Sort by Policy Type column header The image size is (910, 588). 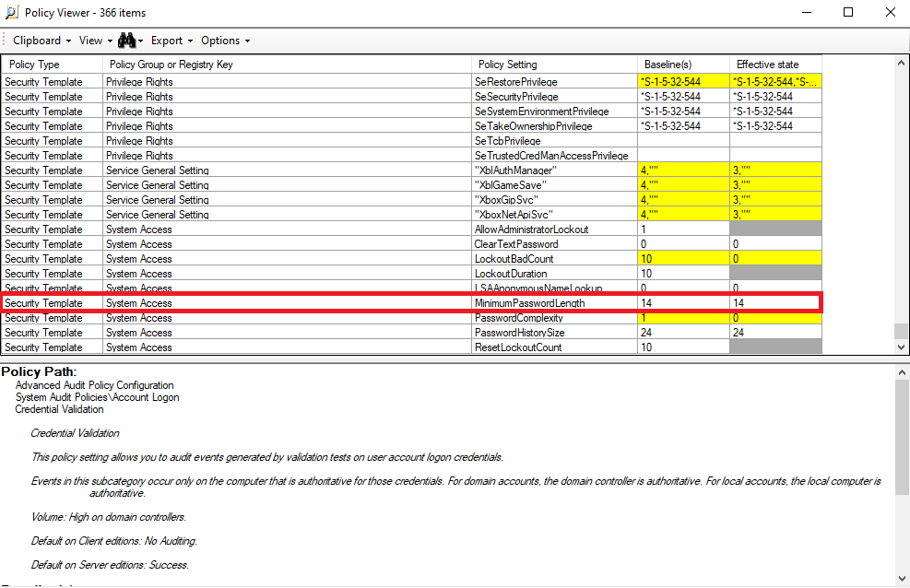coord(52,65)
